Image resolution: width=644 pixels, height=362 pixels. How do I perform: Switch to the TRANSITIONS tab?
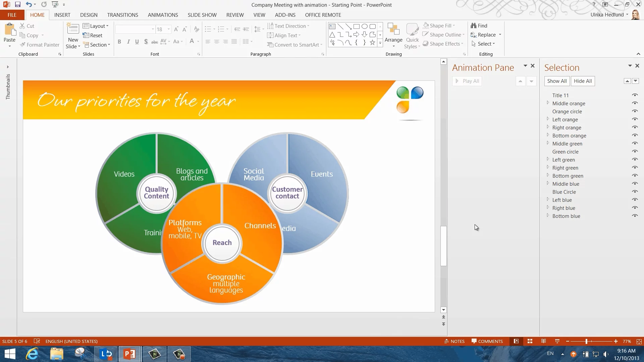[x=122, y=15]
